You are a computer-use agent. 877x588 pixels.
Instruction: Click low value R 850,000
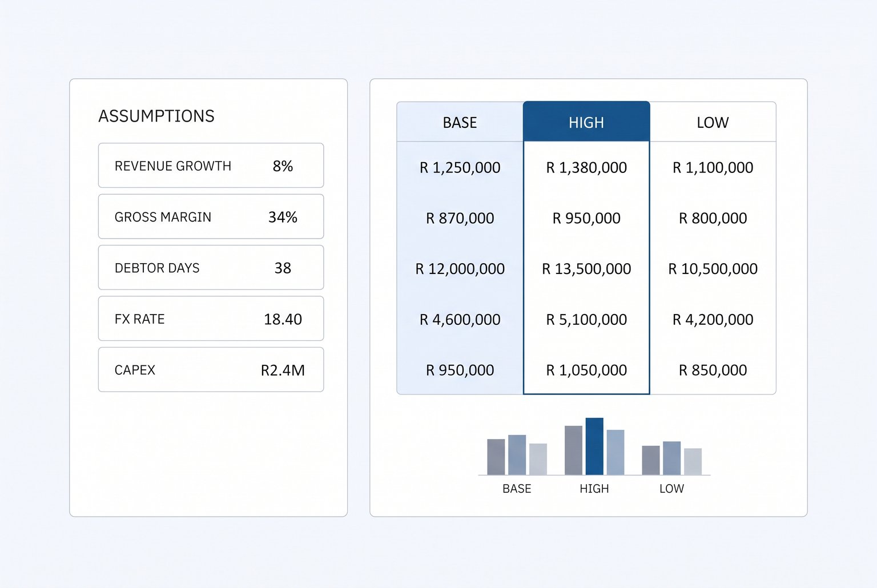pos(713,370)
